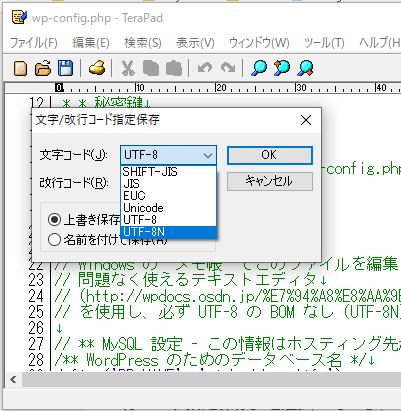Image resolution: width=401 pixels, height=411 pixels.
Task: Click the Cut scissors icon
Action: pos(128,68)
